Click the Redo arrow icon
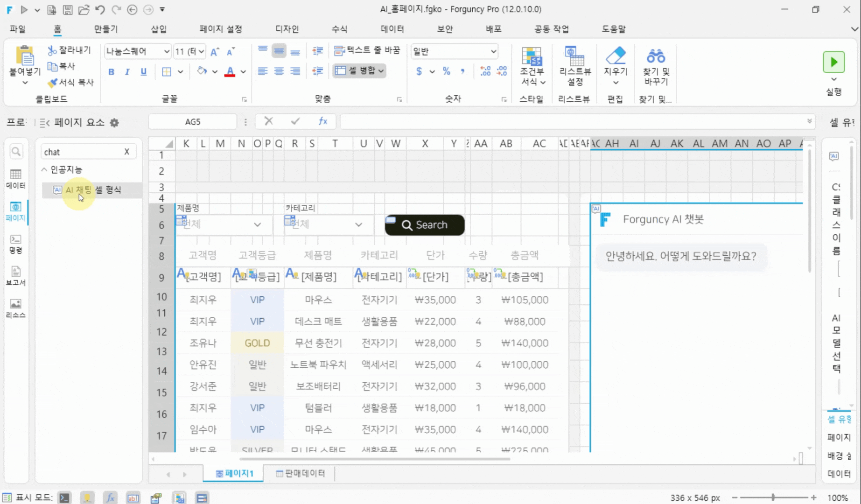 click(116, 9)
